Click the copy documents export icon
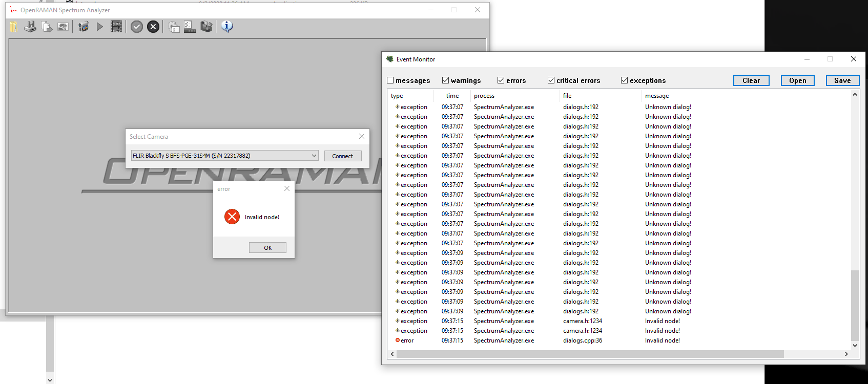Image resolution: width=868 pixels, height=384 pixels. point(47,27)
